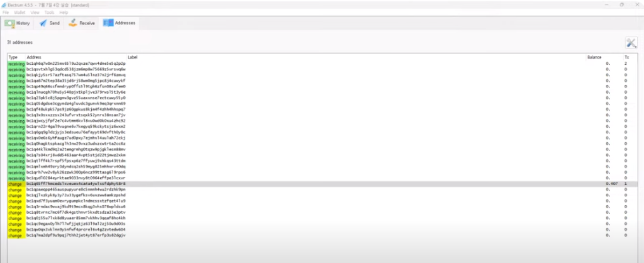Click the Addresses tab icon
644x263 pixels.
[108, 23]
